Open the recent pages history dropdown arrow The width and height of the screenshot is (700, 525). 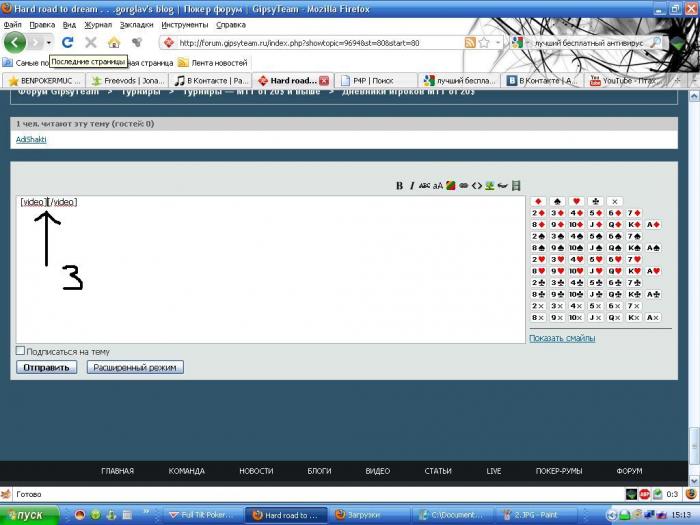pos(49,43)
